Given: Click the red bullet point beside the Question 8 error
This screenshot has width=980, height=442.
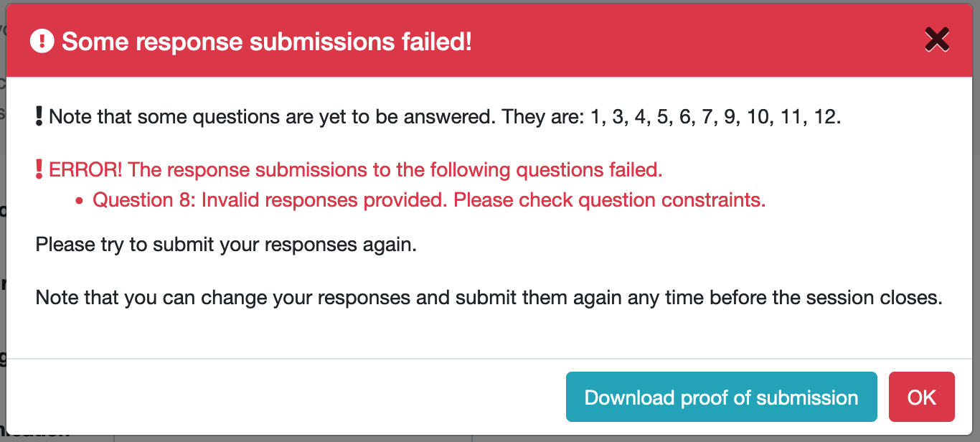Looking at the screenshot, I should click(81, 200).
